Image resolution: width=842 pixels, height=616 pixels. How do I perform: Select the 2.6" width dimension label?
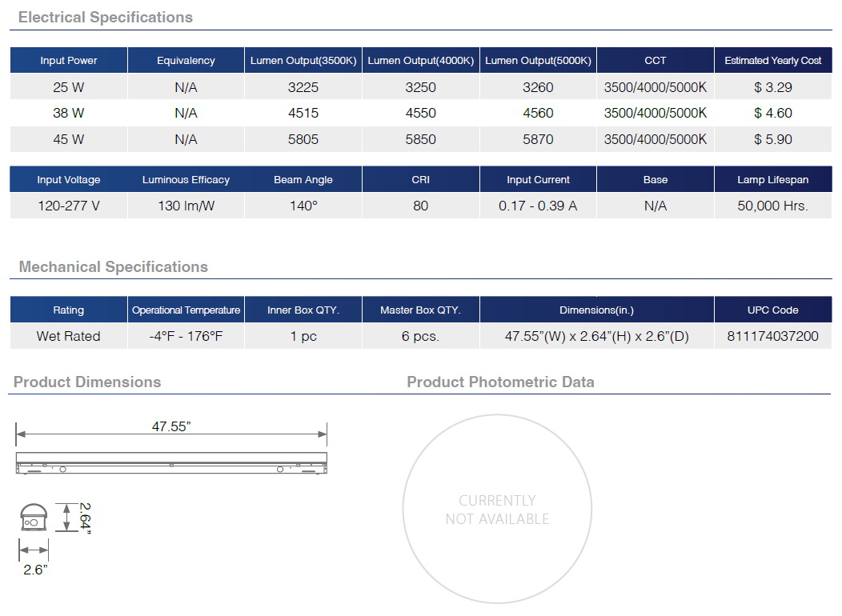coord(34,569)
